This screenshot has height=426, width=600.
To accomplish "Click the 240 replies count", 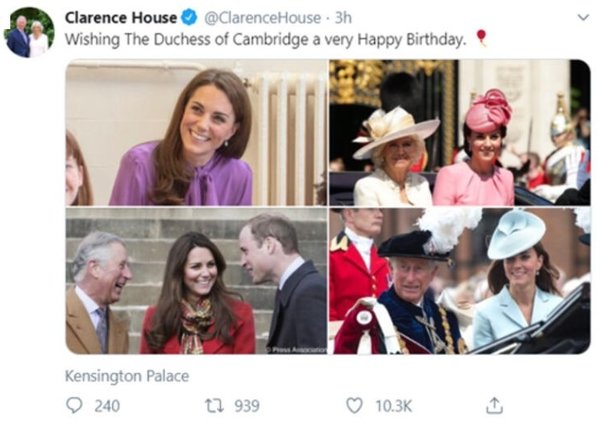I will [x=106, y=405].
